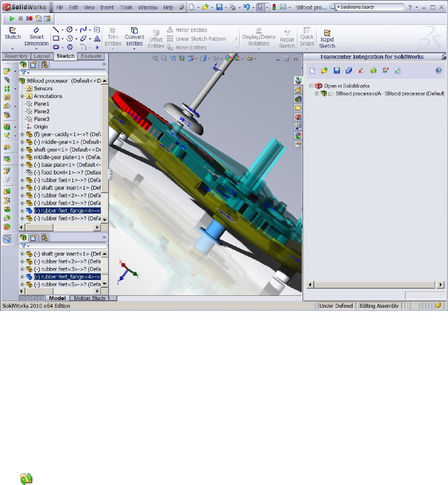Click the Rapid Sketch tool

click(x=327, y=39)
